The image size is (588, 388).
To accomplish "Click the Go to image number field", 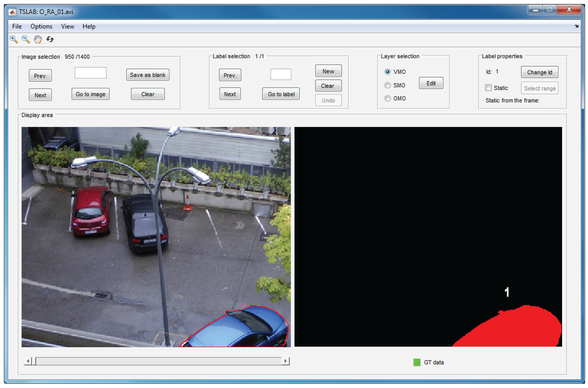I will 91,73.
